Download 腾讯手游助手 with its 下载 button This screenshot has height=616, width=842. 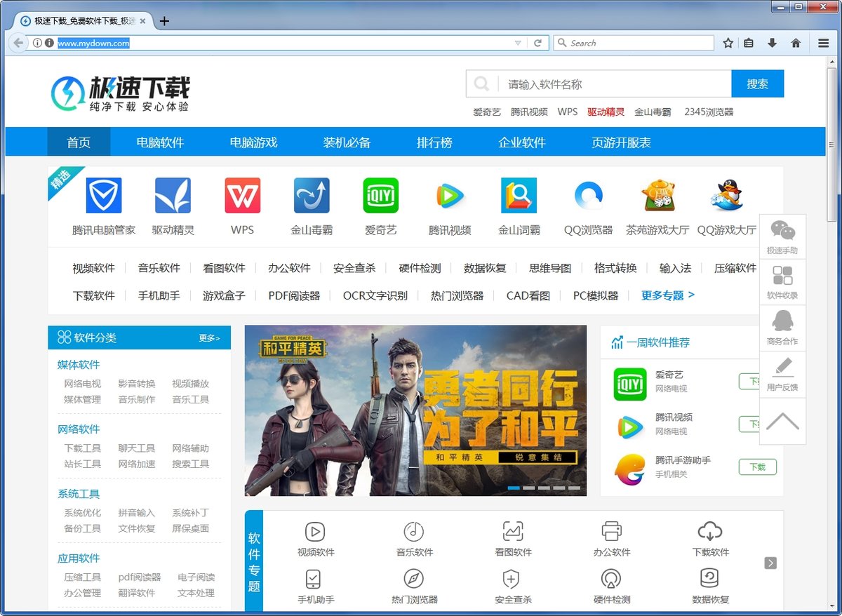point(757,467)
